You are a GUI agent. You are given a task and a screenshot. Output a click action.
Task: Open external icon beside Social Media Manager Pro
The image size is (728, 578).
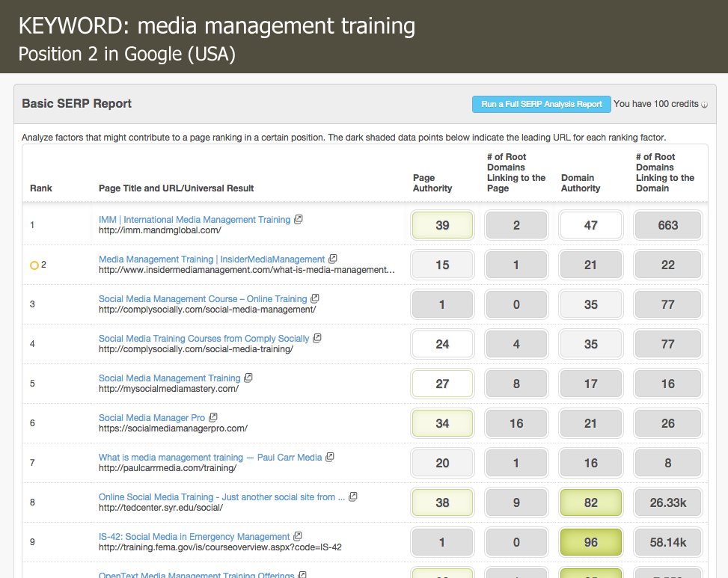click(213, 417)
